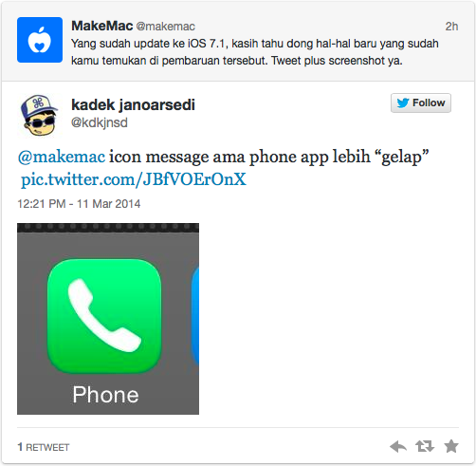The image size is (476, 466).
Task: Retweet this tweet using the retweet icon
Action: click(425, 446)
